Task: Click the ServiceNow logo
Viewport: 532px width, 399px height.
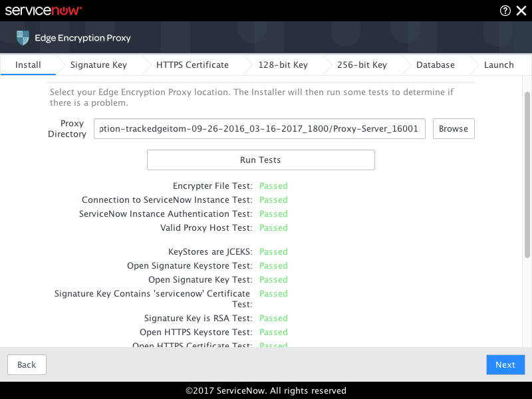Action: click(43, 11)
